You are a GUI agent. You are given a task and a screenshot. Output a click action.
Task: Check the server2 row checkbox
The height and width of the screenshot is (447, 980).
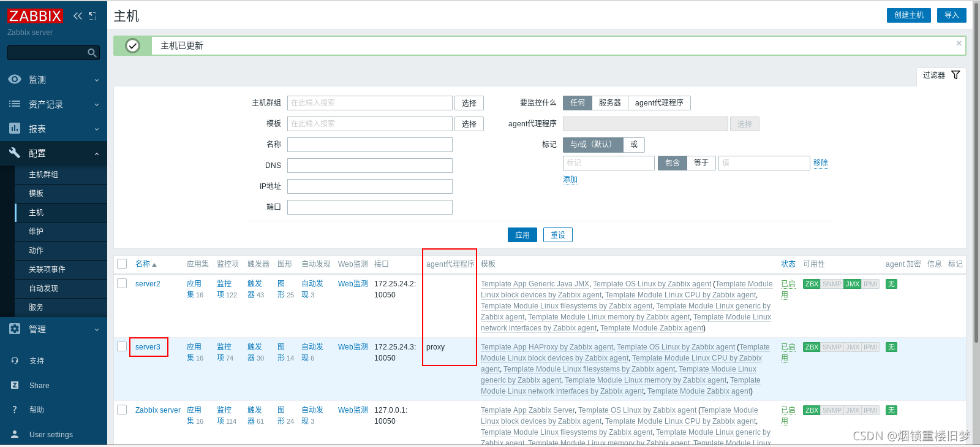tap(122, 283)
